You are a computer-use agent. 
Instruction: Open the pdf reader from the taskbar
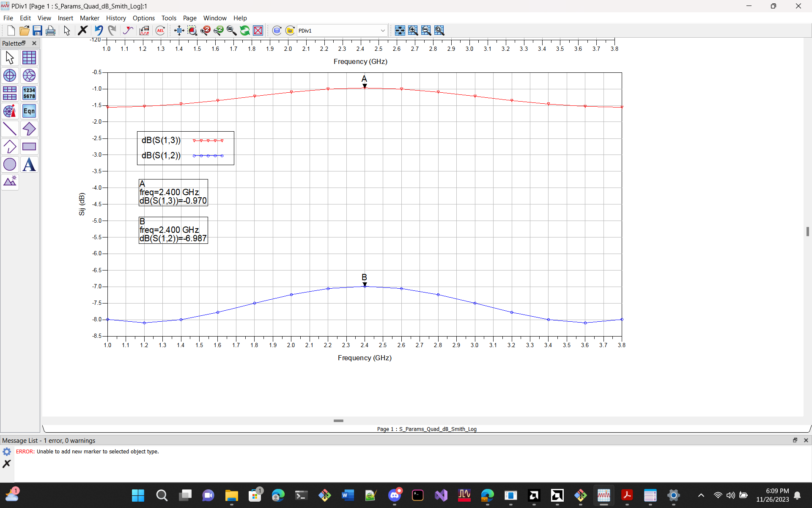coord(627,495)
